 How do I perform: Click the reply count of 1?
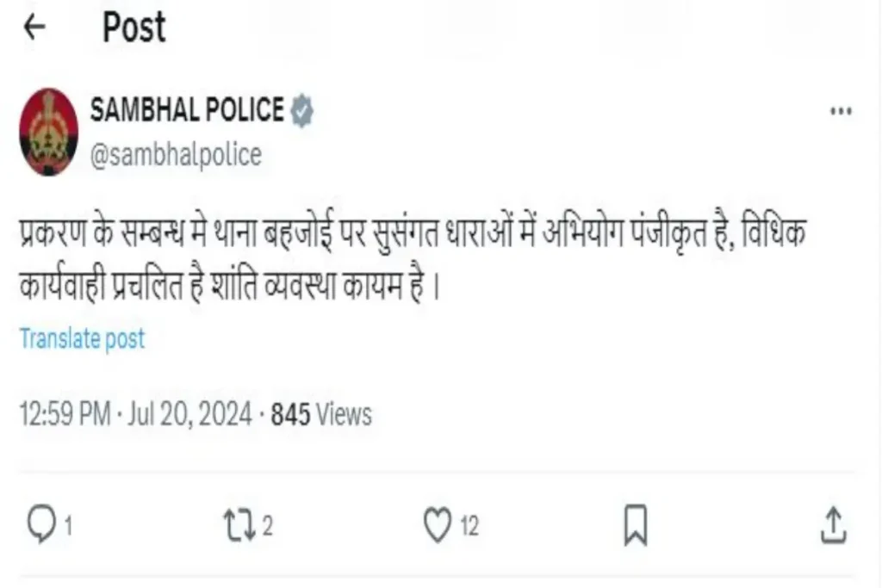pyautogui.click(x=68, y=527)
